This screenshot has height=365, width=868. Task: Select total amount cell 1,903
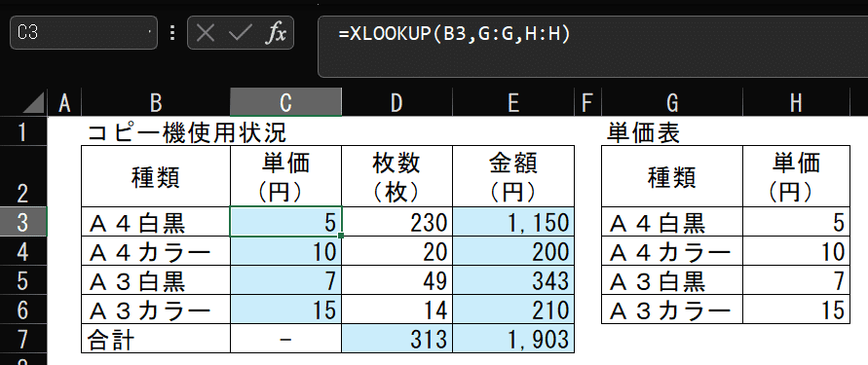point(513,339)
